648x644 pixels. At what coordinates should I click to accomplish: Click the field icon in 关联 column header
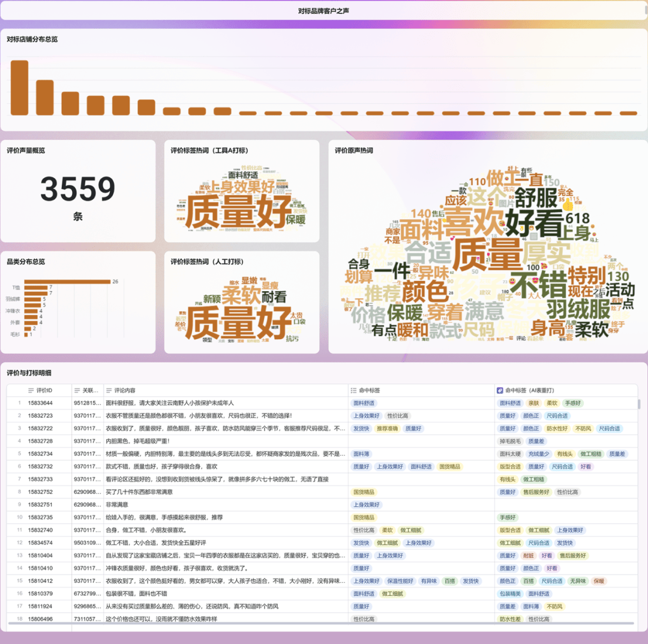point(77,390)
